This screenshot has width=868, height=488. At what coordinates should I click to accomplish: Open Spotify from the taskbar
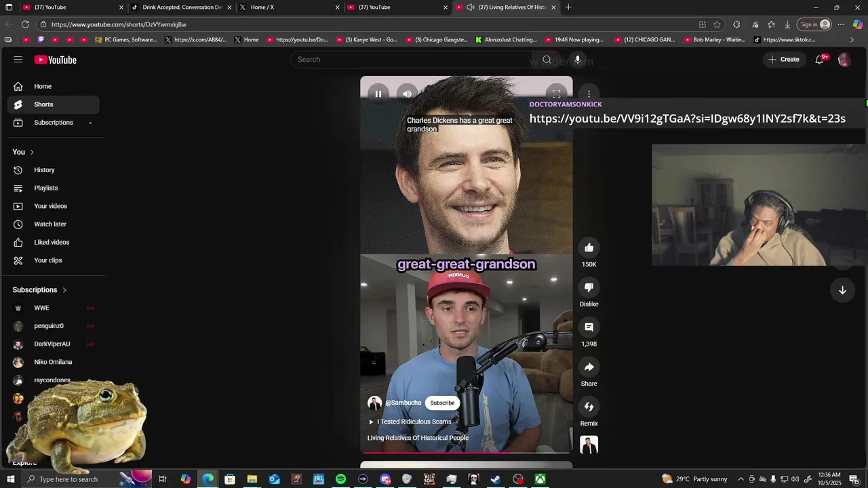tap(340, 479)
